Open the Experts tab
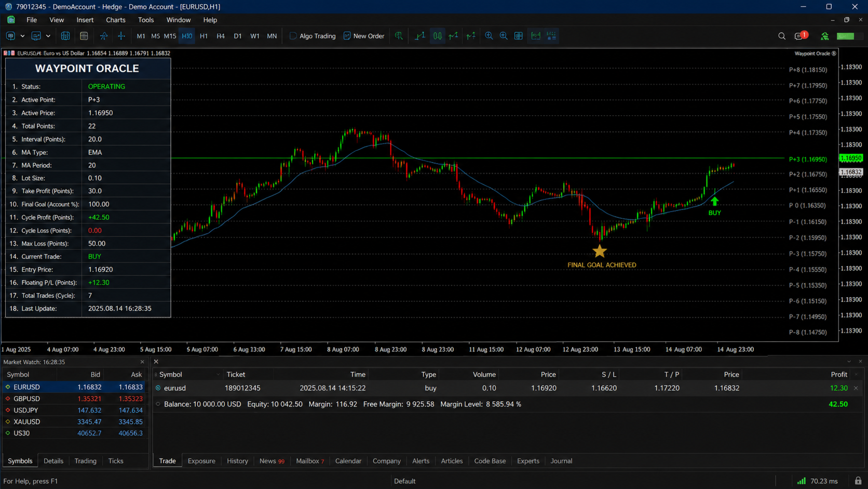The width and height of the screenshot is (868, 489). point(528,461)
